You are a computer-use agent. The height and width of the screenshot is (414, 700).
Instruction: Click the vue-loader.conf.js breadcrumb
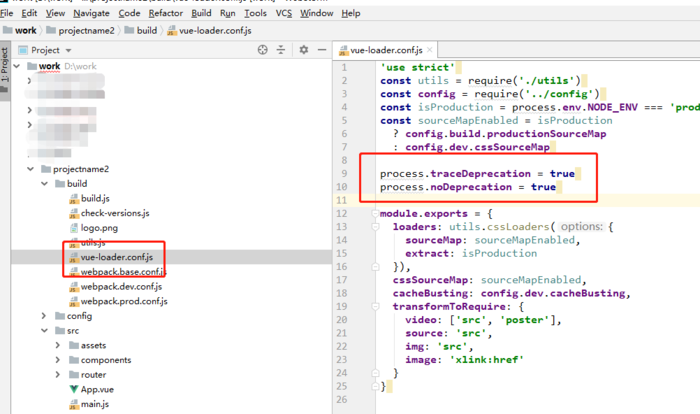click(x=209, y=30)
